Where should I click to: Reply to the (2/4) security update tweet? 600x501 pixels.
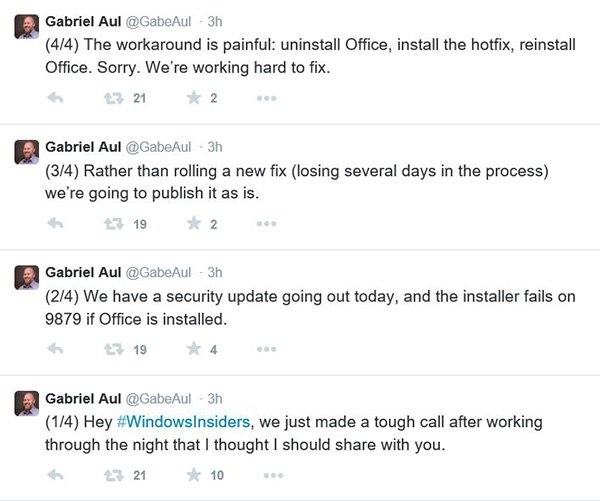55,349
